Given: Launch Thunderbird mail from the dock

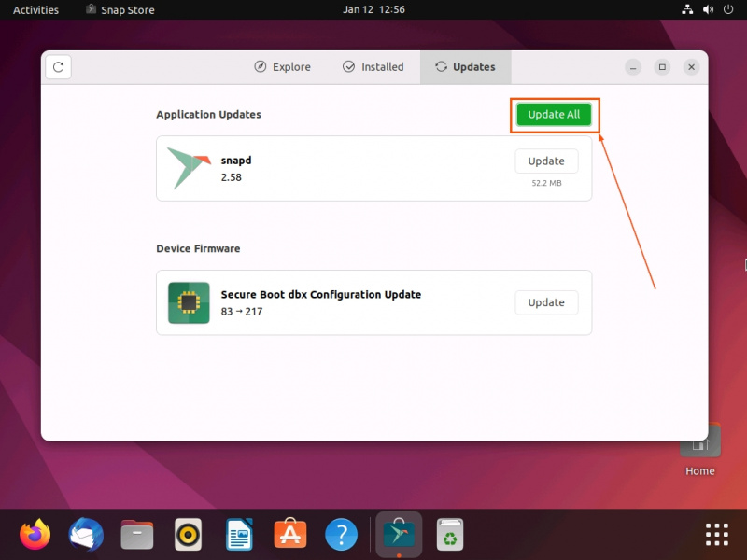Looking at the screenshot, I should [x=86, y=534].
